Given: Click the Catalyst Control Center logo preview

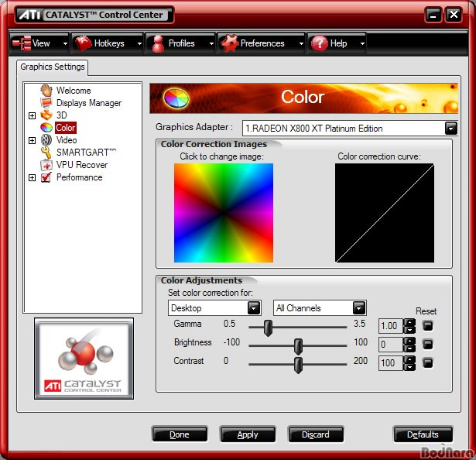Looking at the screenshot, I should tap(84, 359).
